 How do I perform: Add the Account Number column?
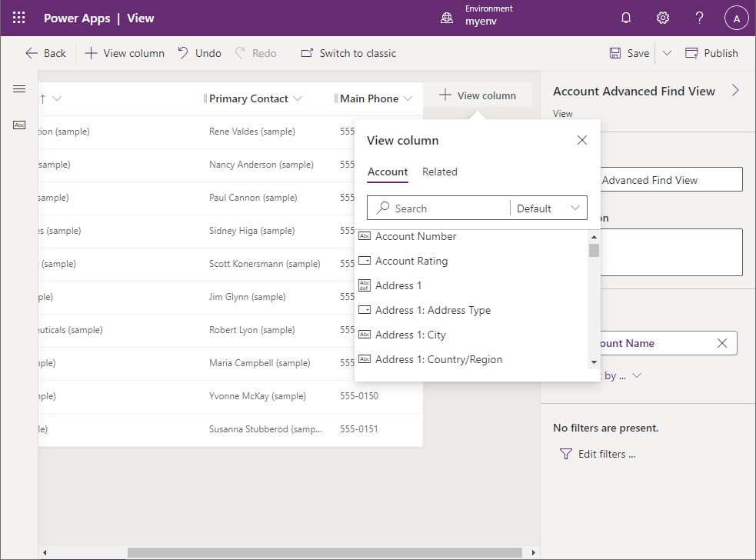click(415, 236)
